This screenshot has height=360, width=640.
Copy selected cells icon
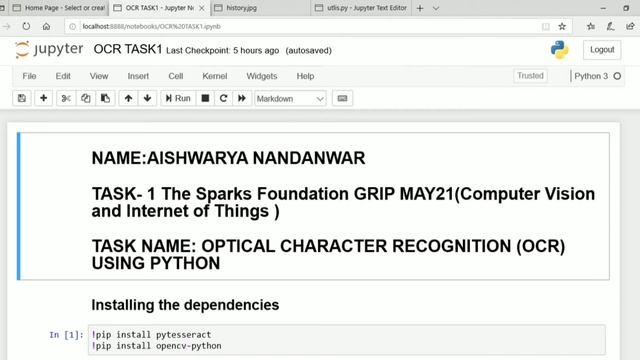(x=85, y=98)
